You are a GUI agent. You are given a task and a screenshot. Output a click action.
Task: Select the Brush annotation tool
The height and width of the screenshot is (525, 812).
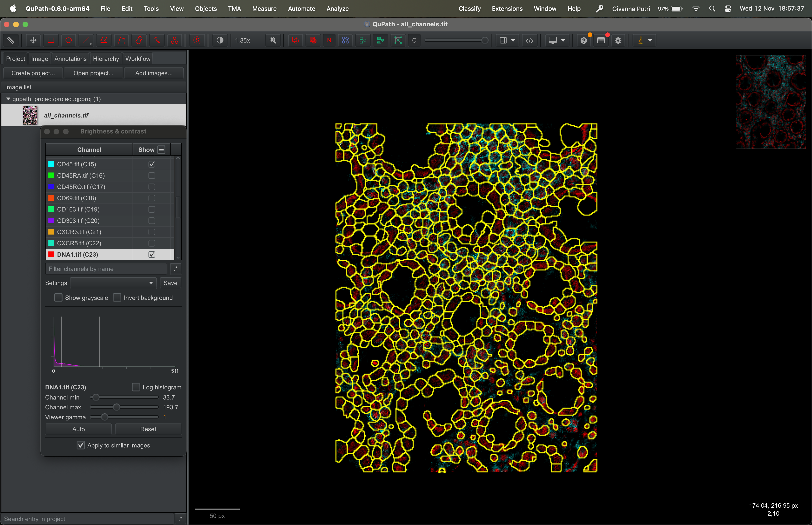coord(139,40)
